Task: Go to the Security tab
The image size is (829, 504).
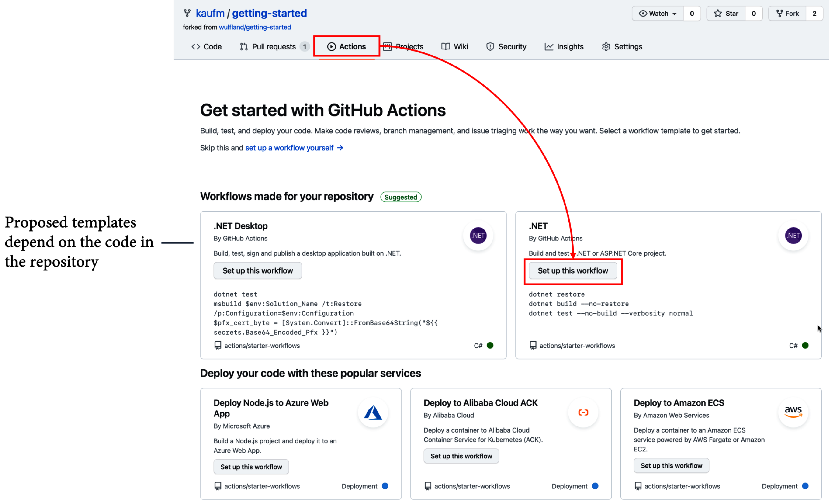Action: pyautogui.click(x=506, y=46)
